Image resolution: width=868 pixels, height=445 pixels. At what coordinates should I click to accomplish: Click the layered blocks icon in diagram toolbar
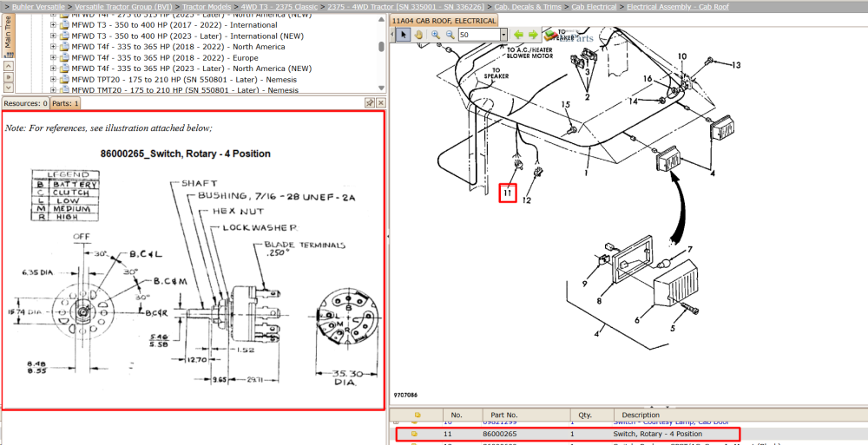(549, 36)
